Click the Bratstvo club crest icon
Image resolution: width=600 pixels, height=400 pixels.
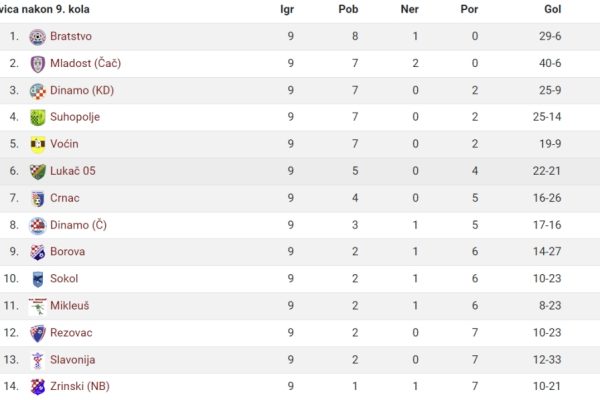(x=38, y=37)
